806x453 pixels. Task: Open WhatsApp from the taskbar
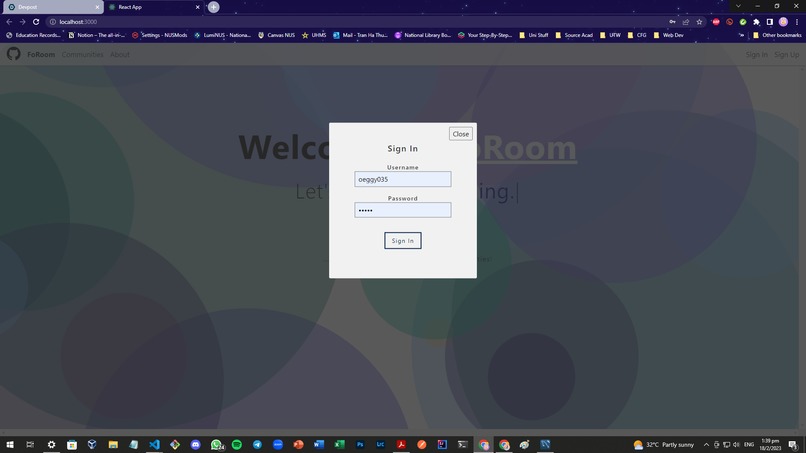point(216,444)
